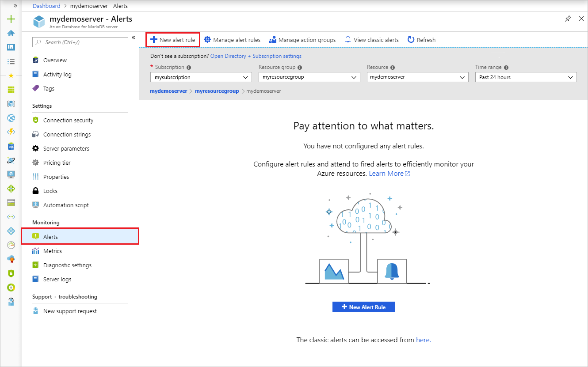Viewport: 588px width, 367px height.
Task: Open Storage accounts icon
Action: click(x=11, y=203)
